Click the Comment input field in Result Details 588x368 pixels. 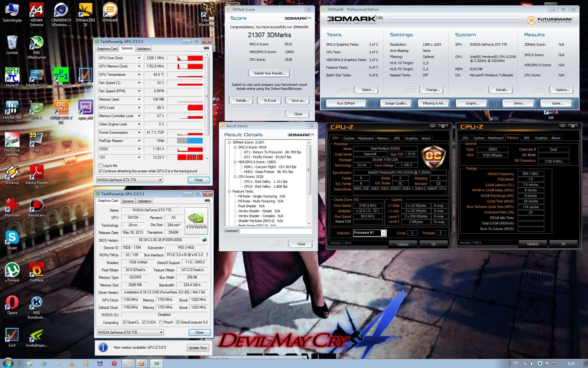point(276,231)
